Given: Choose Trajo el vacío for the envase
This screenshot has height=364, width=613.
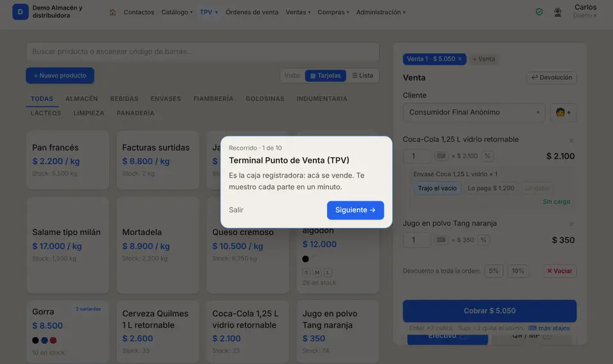Looking at the screenshot, I should (x=437, y=188).
